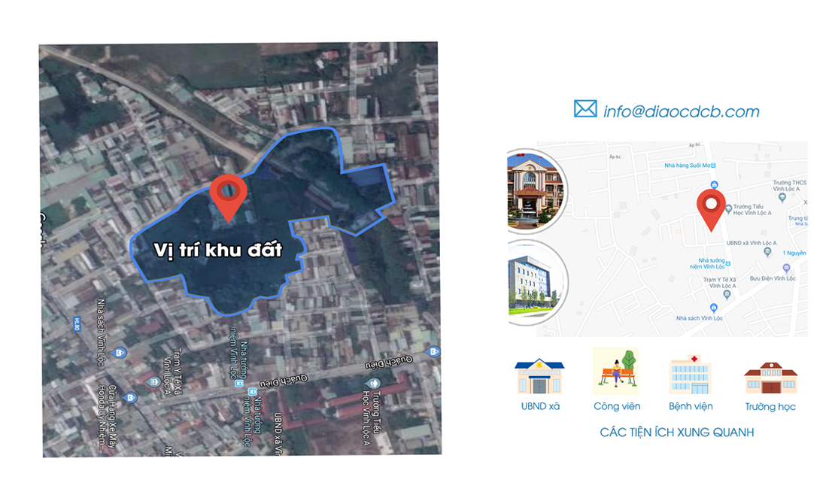Click the Cửa Hàng Xe Máy Honda marker
835x504 pixels.
(129, 397)
